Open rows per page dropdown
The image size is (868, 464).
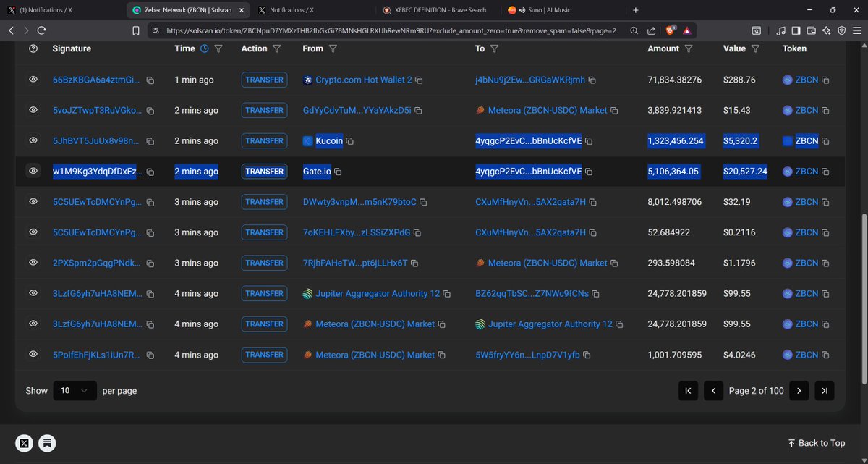[x=75, y=391]
